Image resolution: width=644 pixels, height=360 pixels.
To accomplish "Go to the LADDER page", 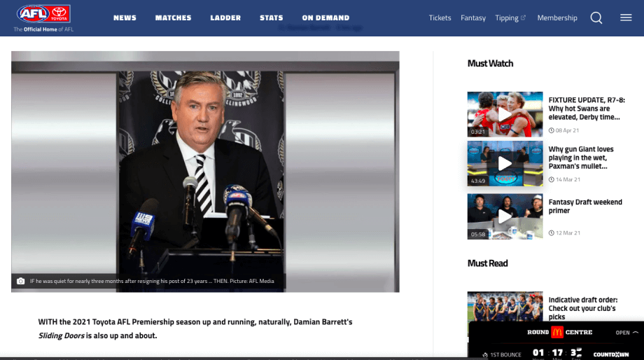I will coord(225,18).
